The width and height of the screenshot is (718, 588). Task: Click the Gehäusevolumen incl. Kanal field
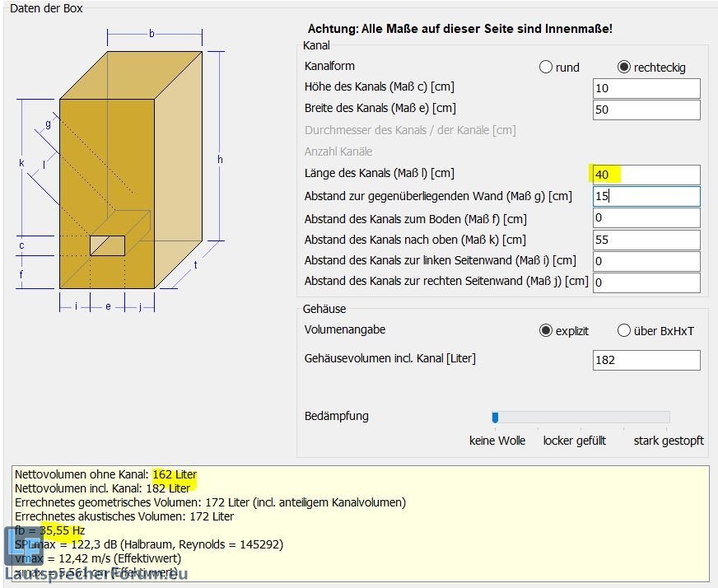[646, 360]
